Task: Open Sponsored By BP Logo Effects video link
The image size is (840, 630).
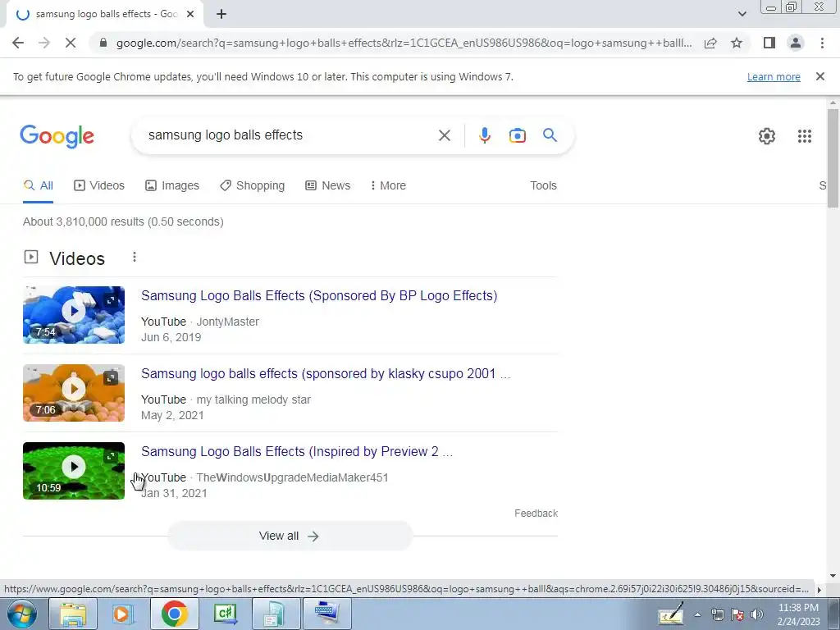Action: tap(319, 295)
